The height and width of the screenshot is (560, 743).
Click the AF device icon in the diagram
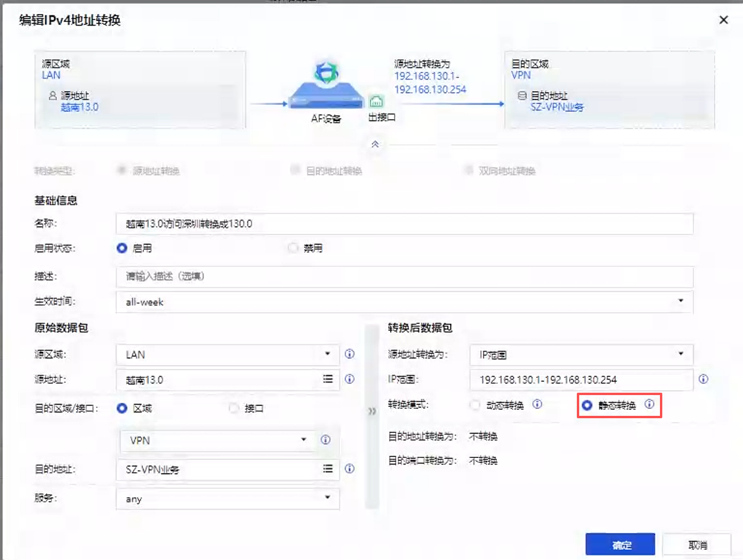click(x=326, y=85)
